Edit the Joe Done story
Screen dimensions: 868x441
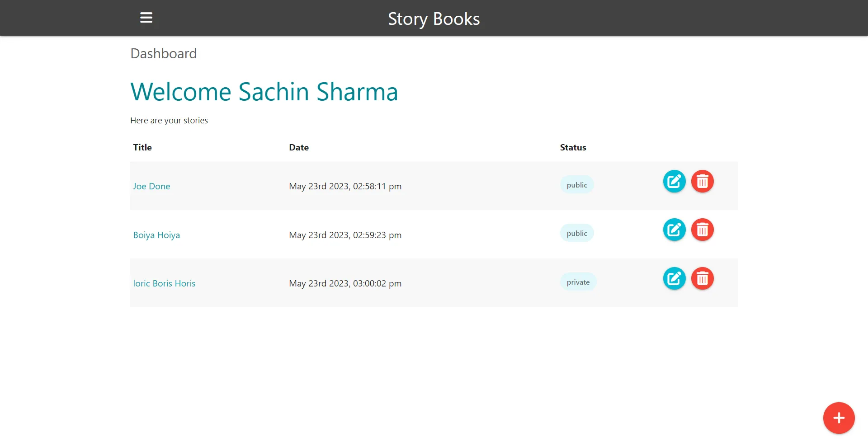(x=674, y=181)
